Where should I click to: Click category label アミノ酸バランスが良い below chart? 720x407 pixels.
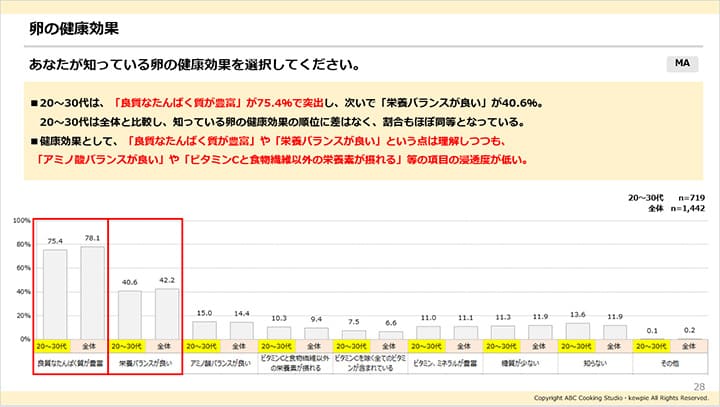pyautogui.click(x=220, y=363)
